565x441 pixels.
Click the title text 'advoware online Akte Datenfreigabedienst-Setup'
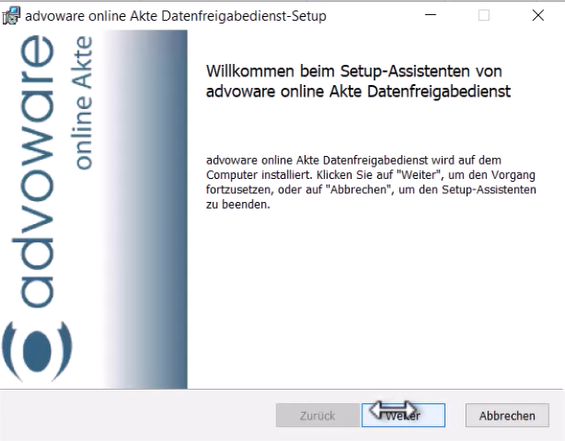coord(175,16)
